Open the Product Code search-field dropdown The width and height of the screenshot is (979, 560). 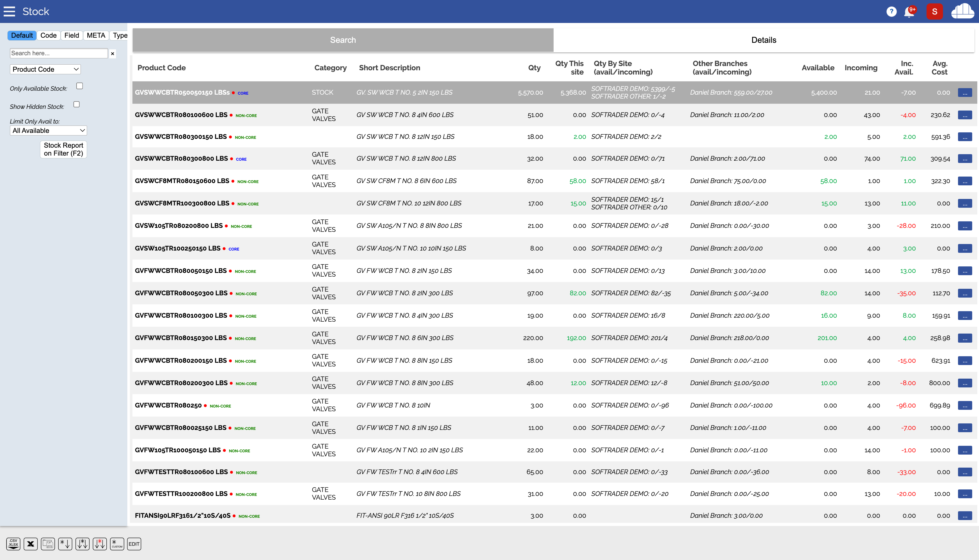pyautogui.click(x=45, y=69)
